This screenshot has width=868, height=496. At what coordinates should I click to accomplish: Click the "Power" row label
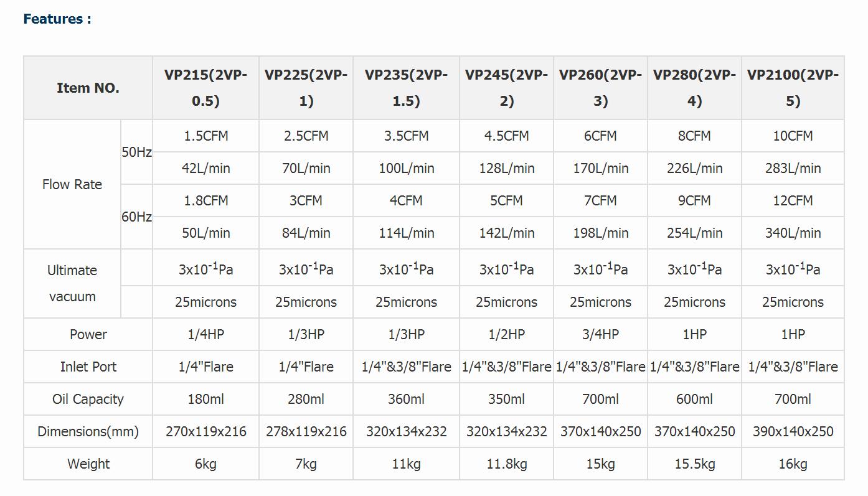click(x=88, y=335)
